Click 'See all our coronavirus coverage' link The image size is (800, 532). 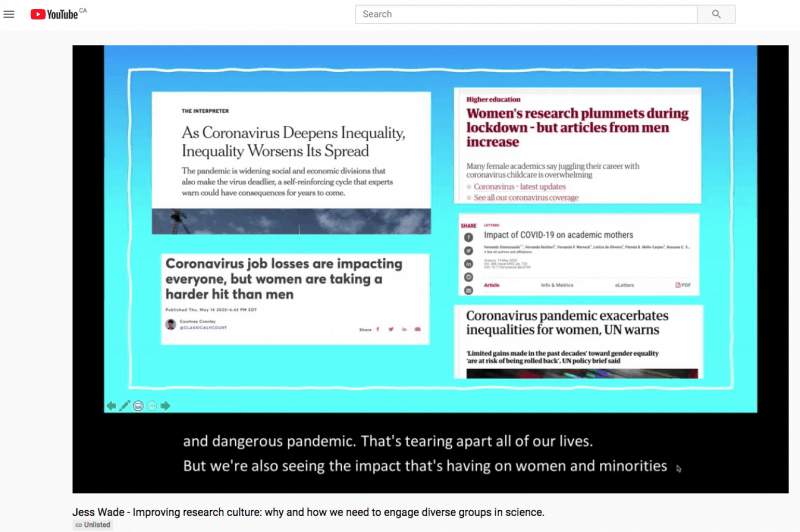tap(526, 198)
